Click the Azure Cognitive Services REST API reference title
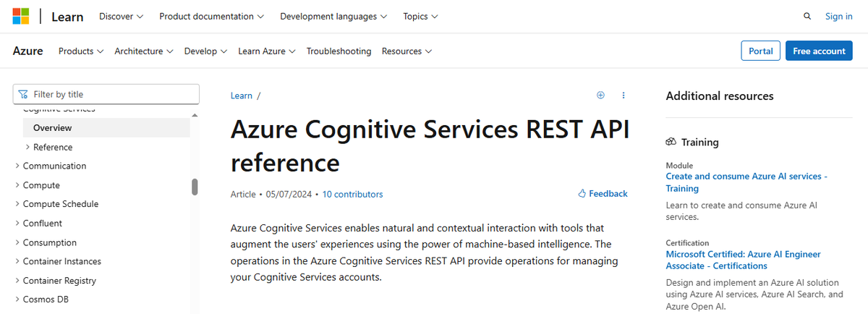The width and height of the screenshot is (868, 314). (x=430, y=146)
